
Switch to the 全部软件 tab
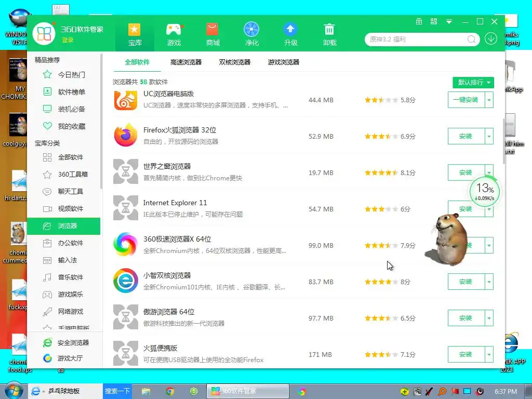click(137, 62)
